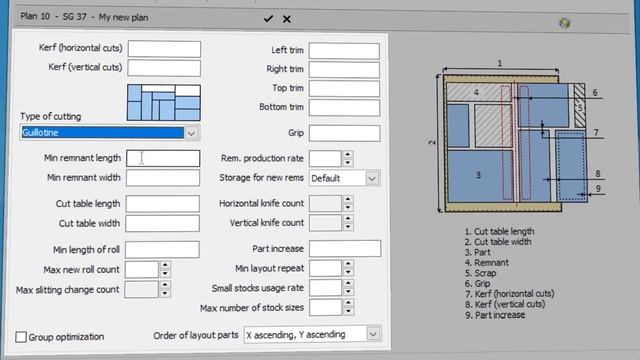Screen dimensions: 640x360
Task: Click the Rem. production rate value box
Action: click(x=325, y=159)
